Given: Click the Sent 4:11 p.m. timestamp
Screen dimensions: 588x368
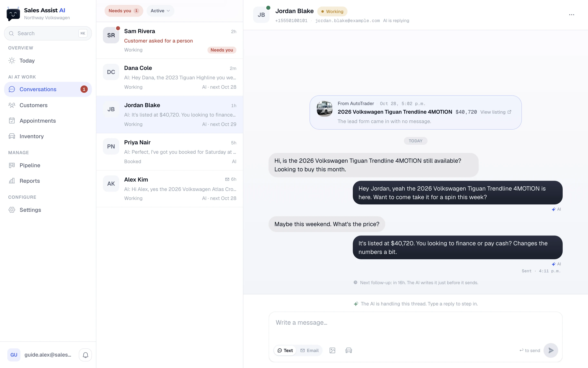Looking at the screenshot, I should click(x=541, y=271).
